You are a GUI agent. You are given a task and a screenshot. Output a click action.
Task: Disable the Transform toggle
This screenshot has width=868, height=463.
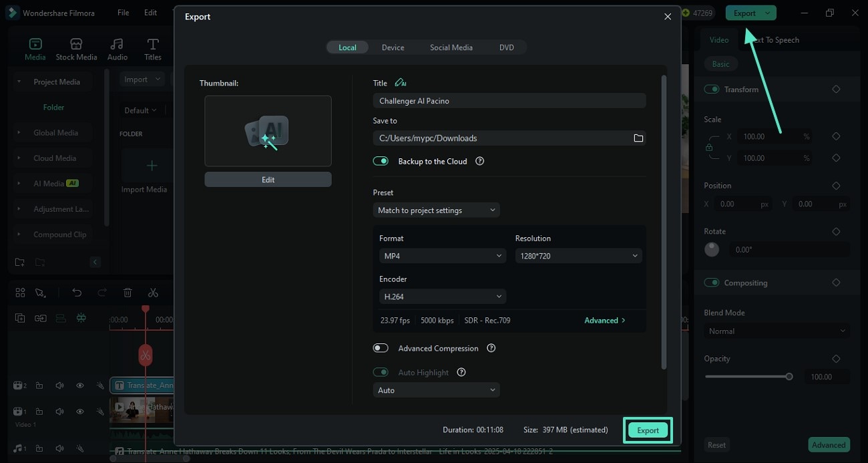[x=712, y=90]
